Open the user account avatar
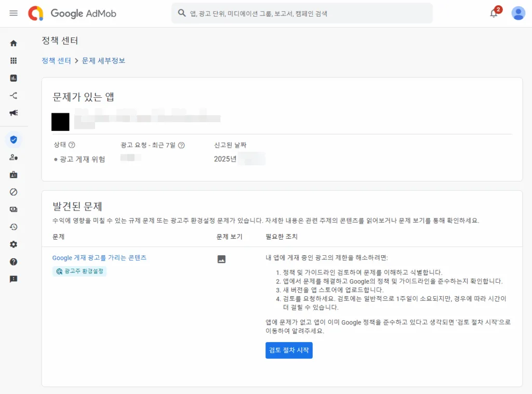This screenshot has height=394, width=532. tap(518, 13)
